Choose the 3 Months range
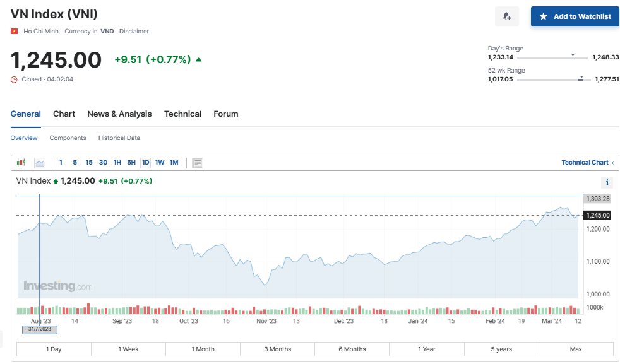 click(277, 349)
